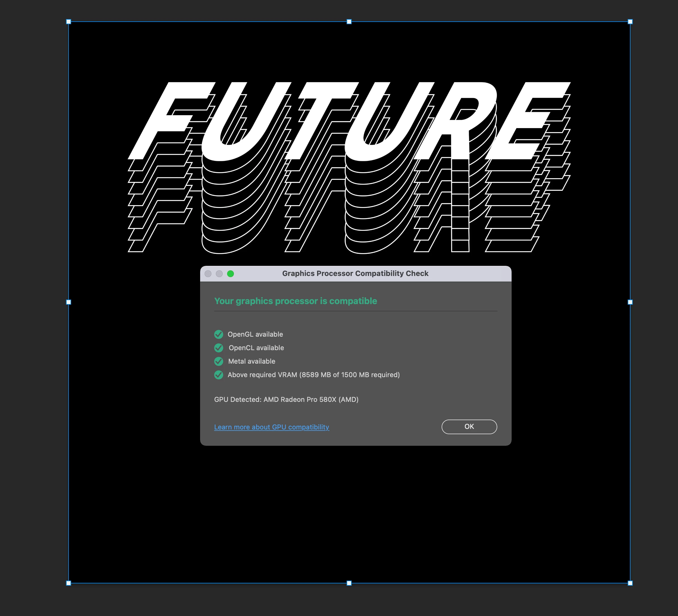The width and height of the screenshot is (678, 616).
Task: Click the OpenGL available checkmark icon
Action: 219,334
